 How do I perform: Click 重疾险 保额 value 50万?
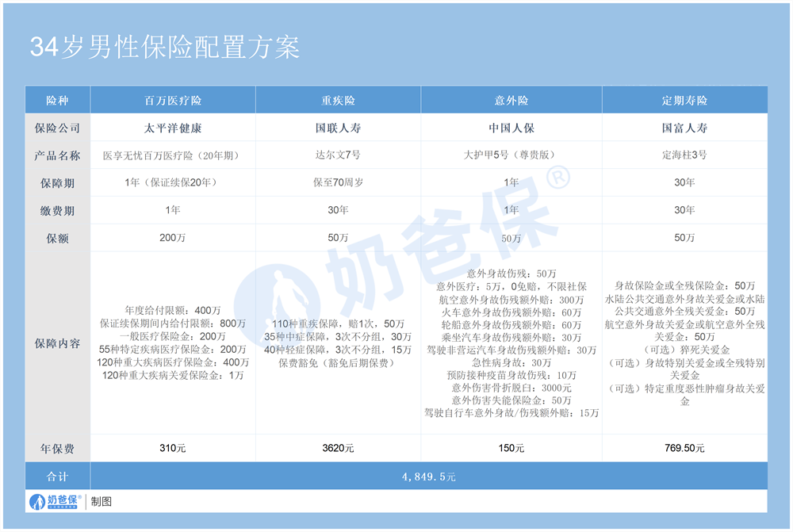(x=339, y=238)
